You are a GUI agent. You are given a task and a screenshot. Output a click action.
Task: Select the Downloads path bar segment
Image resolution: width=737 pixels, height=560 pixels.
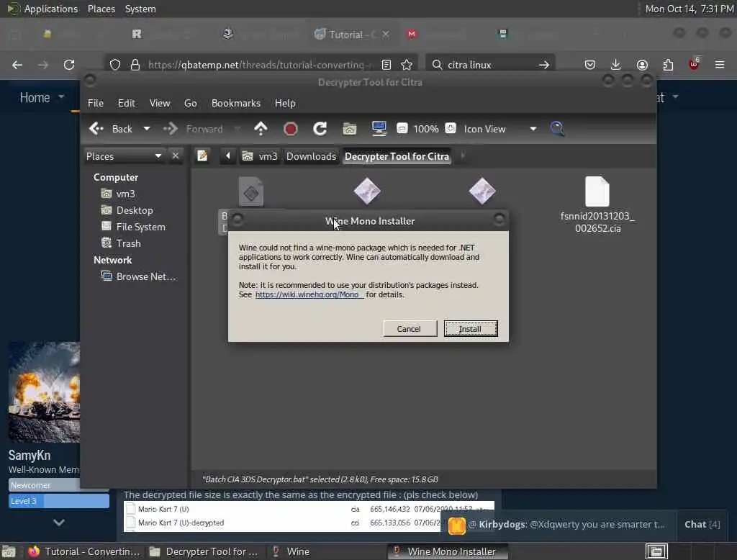pyautogui.click(x=311, y=156)
